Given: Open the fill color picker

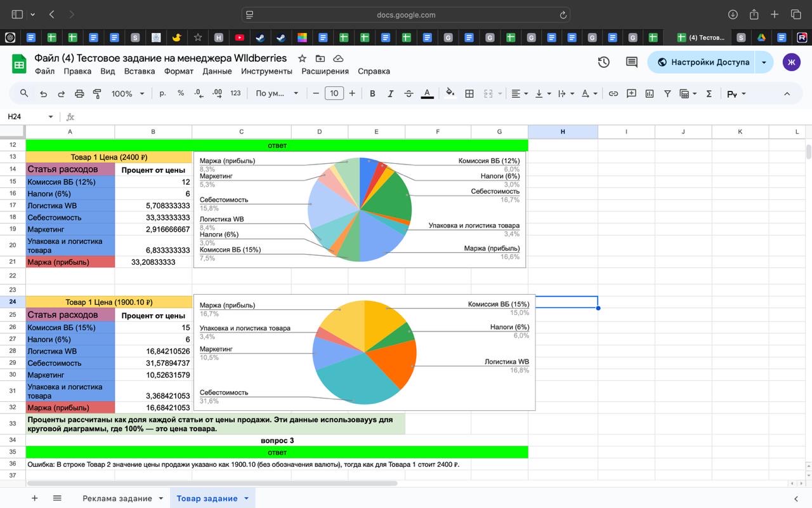Looking at the screenshot, I should (450, 93).
